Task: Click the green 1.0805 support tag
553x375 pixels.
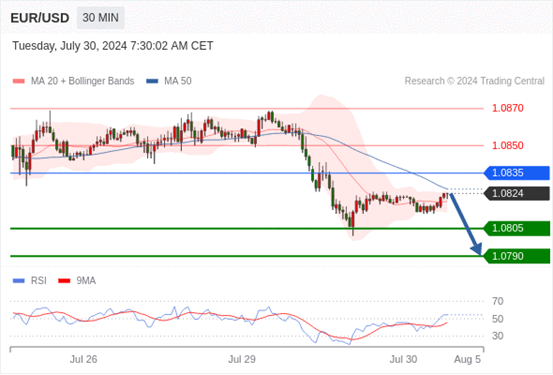Action: (x=517, y=228)
